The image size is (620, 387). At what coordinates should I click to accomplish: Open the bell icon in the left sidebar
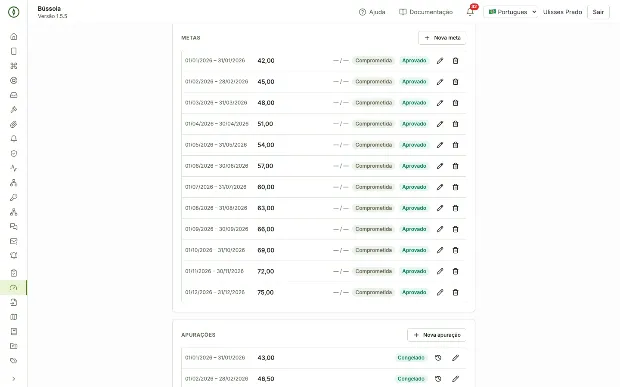click(x=13, y=139)
